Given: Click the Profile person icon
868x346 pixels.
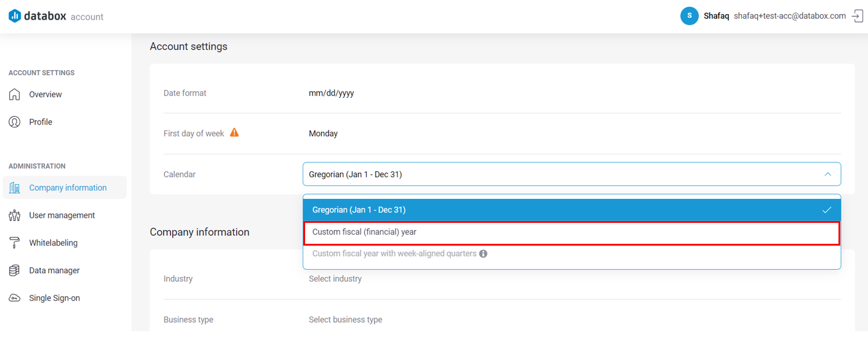Looking at the screenshot, I should [x=15, y=122].
